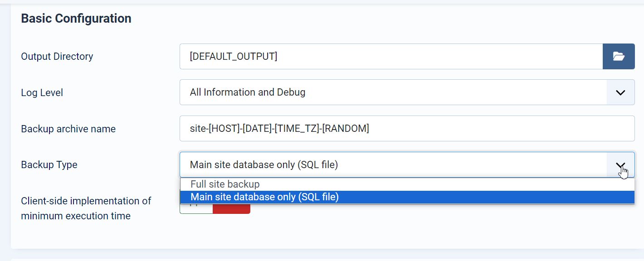The height and width of the screenshot is (261, 644).
Task: Click the Basic Configuration heading
Action: (76, 18)
